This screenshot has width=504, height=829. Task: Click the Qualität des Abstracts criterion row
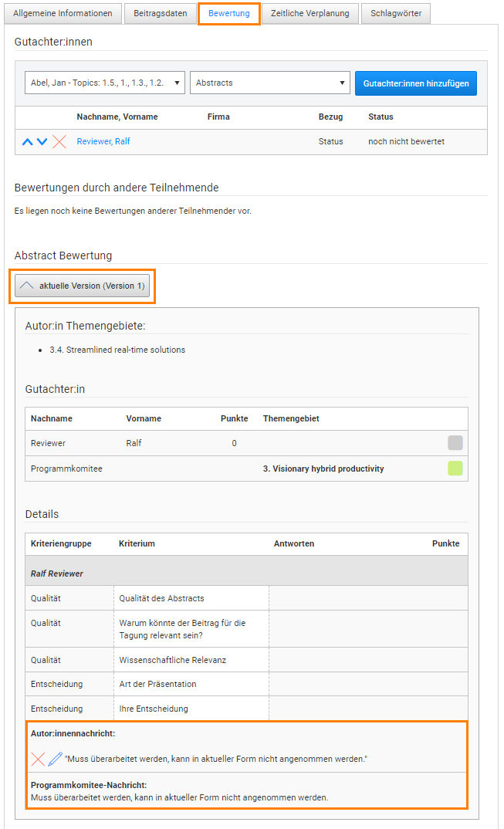pos(161,598)
